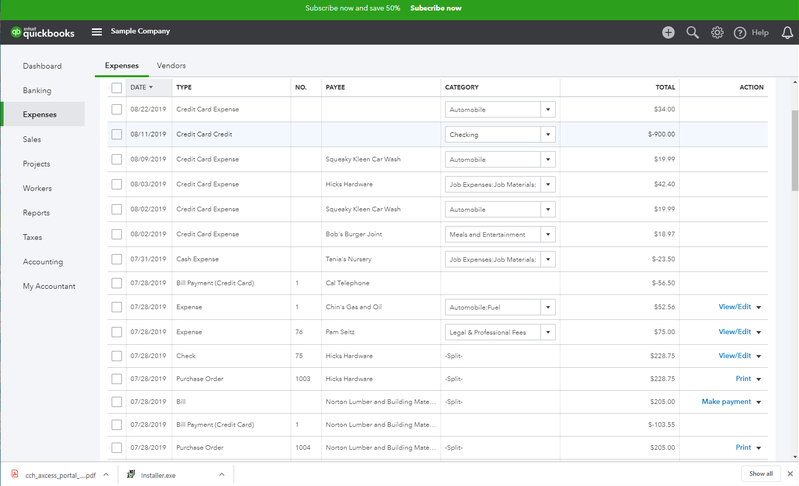Image resolution: width=799 pixels, height=486 pixels.
Task: Open Installer.exe download options chevron
Action: coord(222,474)
